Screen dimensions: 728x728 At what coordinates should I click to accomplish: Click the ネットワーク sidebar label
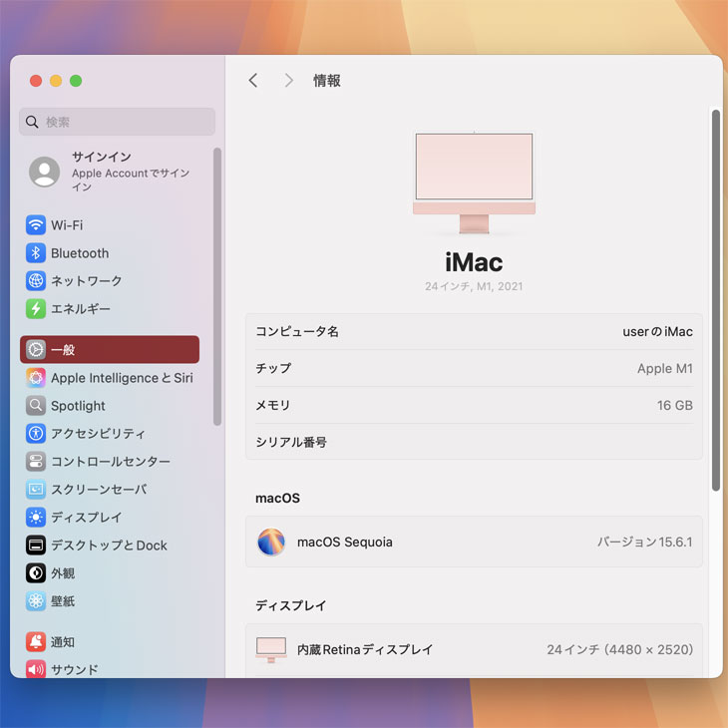point(87,281)
